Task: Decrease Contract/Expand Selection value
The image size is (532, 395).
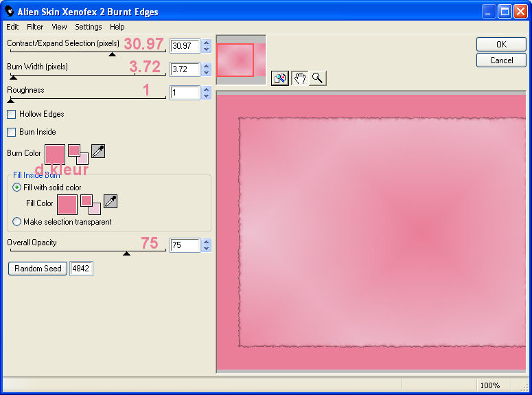Action: (207, 49)
